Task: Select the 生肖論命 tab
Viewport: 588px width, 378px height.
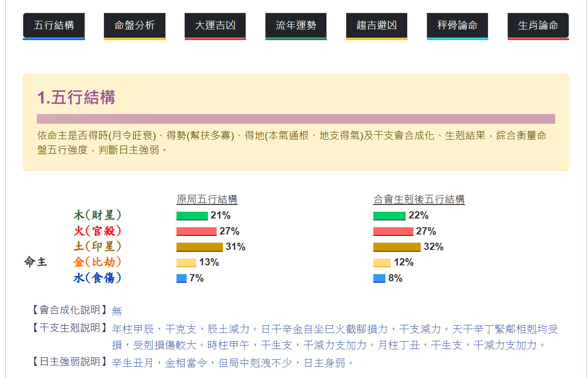Action: 538,26
